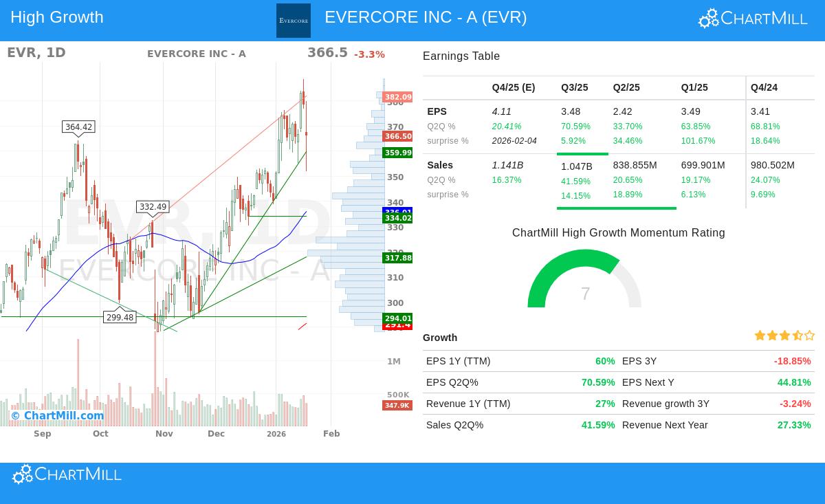This screenshot has width=825, height=504.
Task: Expand the Growth section details
Action: tap(440, 338)
